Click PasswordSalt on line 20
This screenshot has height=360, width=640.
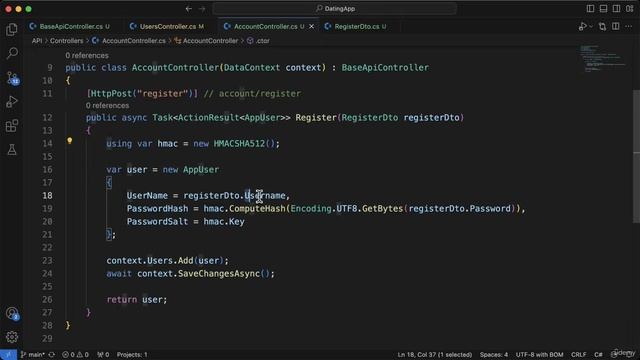157,222
